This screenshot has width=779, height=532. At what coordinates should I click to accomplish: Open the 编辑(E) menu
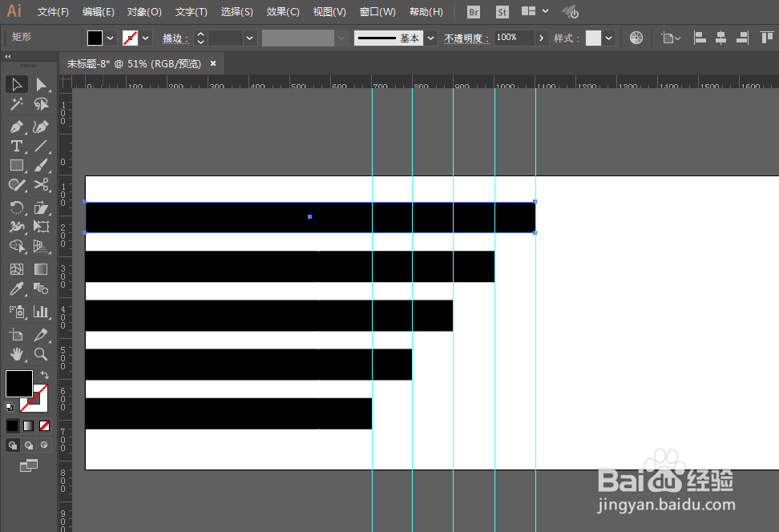point(99,12)
